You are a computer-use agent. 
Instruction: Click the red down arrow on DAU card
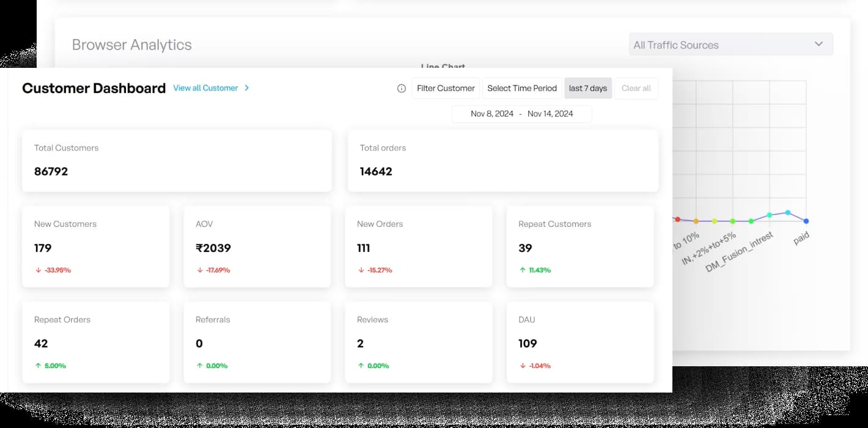coord(523,365)
